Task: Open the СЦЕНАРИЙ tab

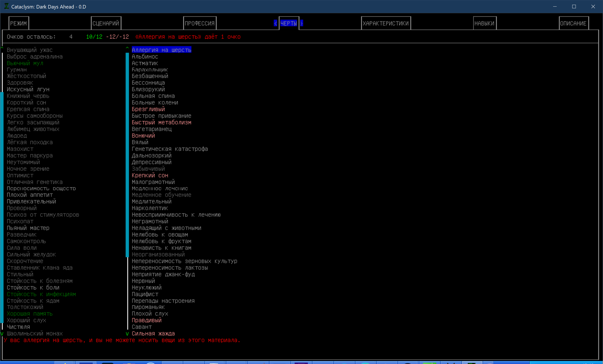Action: click(106, 23)
